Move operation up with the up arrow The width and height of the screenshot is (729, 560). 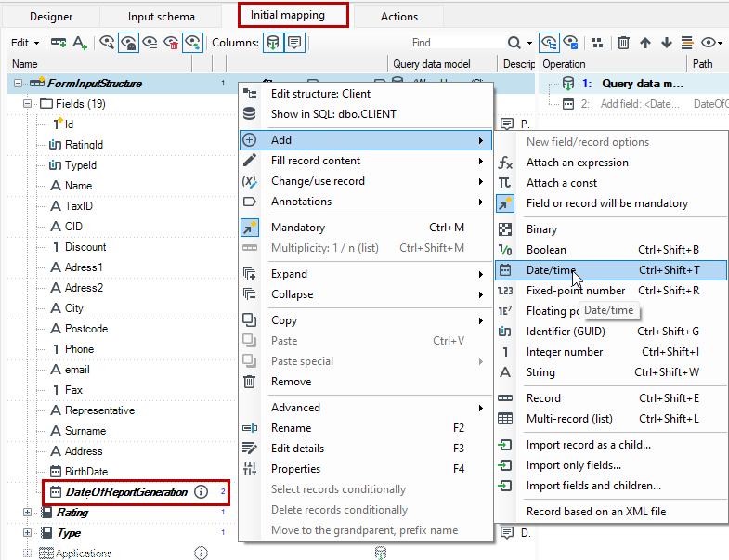[x=644, y=43]
